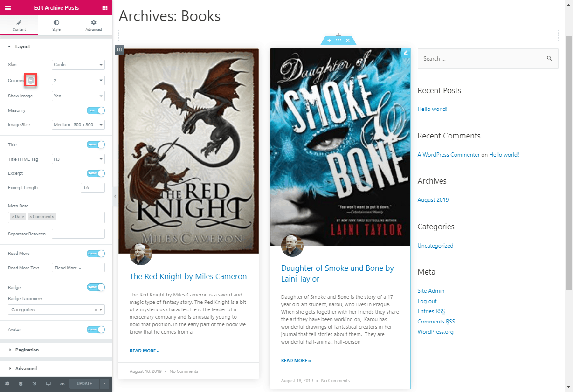Open the Title HTML Tag dropdown
Viewport: 573px width, 392px height.
(x=78, y=159)
